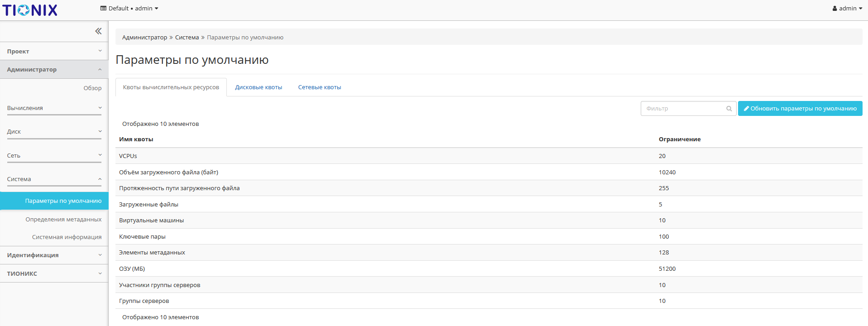Click Обновить параметры по умолчанию button
Image resolution: width=868 pixels, height=326 pixels.
pyautogui.click(x=800, y=109)
